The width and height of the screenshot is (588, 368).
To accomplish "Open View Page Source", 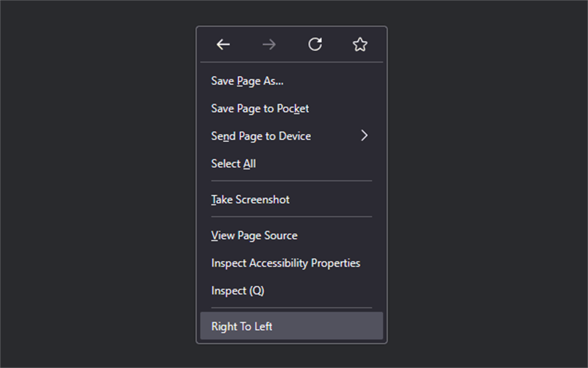I will point(292,236).
